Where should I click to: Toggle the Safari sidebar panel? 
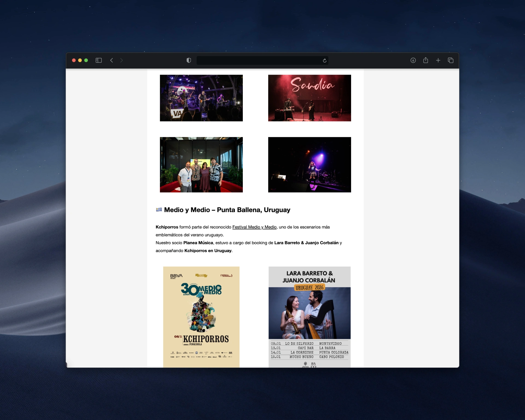98,60
